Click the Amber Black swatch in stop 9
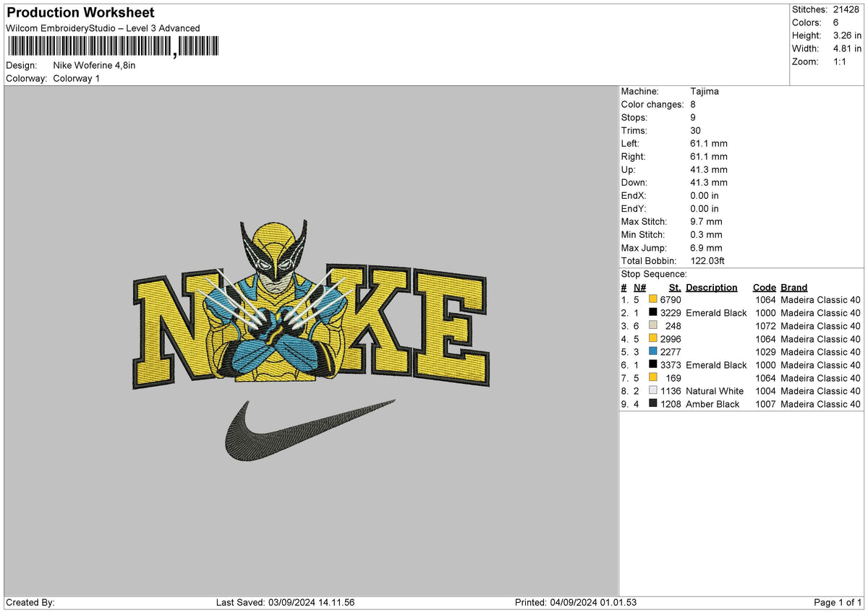The height and width of the screenshot is (613, 868). click(x=653, y=403)
